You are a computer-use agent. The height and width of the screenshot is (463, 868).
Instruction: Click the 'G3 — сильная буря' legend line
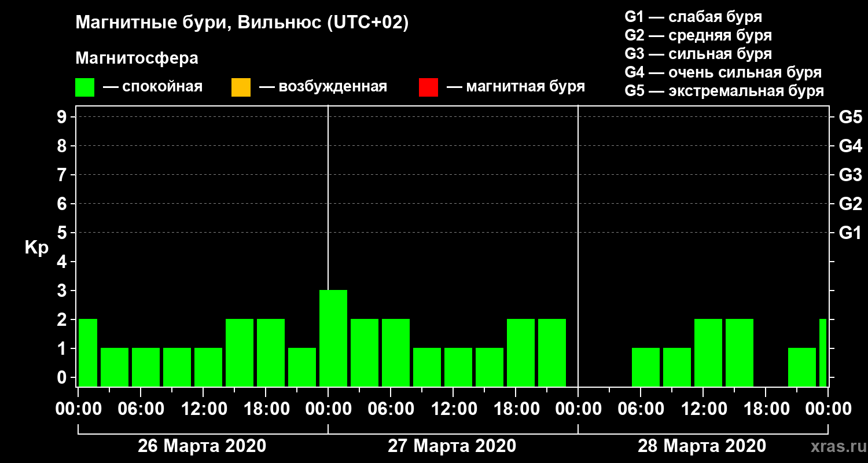pyautogui.click(x=698, y=54)
